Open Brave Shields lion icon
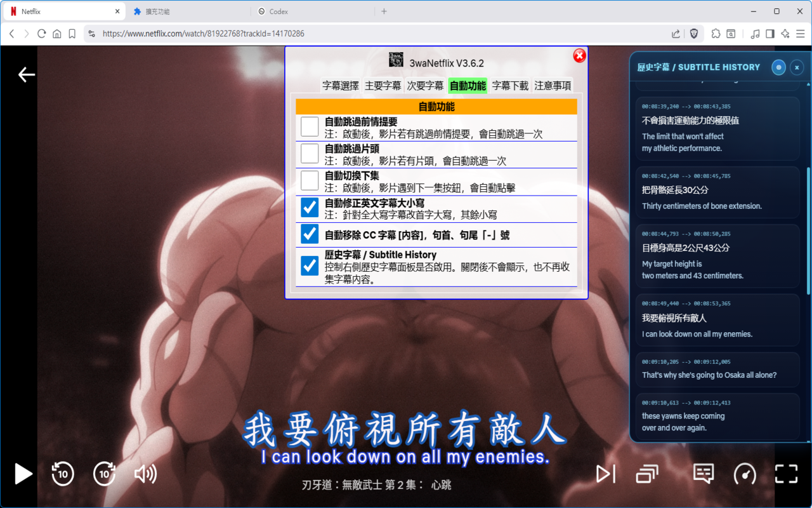The width and height of the screenshot is (812, 508). point(694,34)
